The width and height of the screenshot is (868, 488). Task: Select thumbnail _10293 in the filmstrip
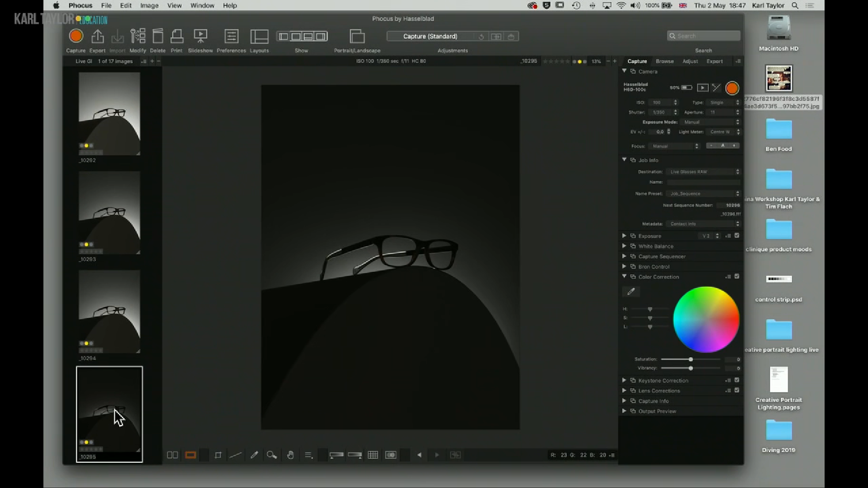click(x=109, y=212)
